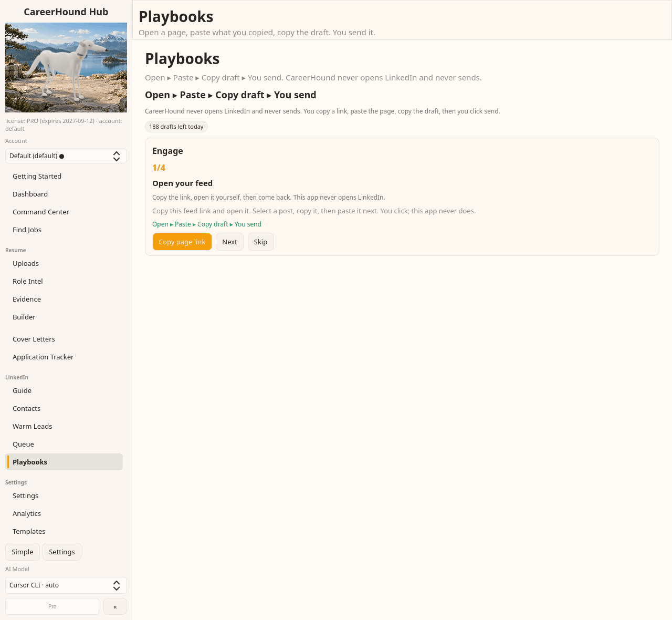The image size is (672, 620).
Task: Open Templates
Action: tap(64, 531)
